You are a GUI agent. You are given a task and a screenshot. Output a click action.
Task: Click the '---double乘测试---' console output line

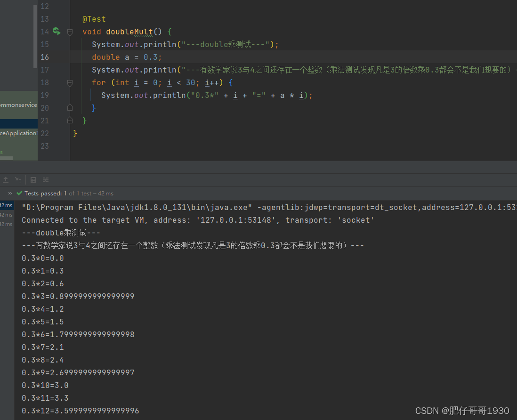tap(61, 233)
